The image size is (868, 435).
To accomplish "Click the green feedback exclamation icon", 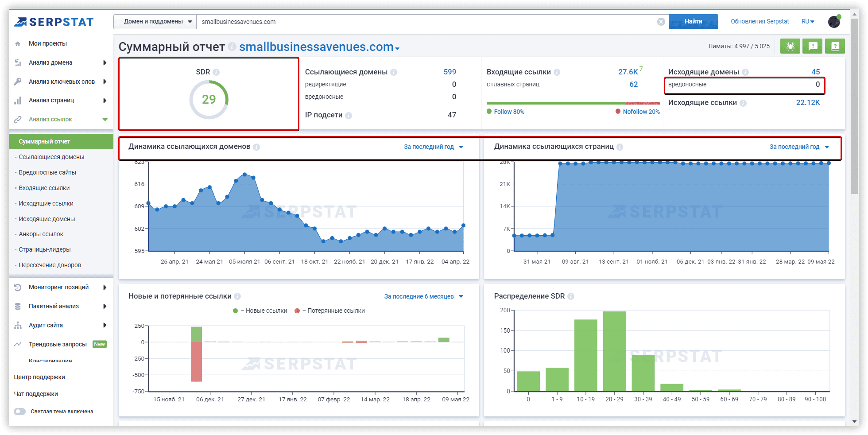I will click(x=813, y=46).
